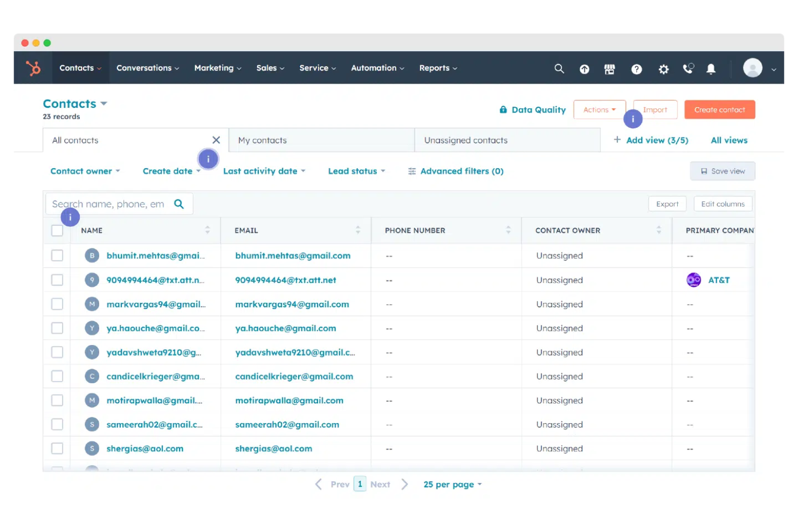
Task: Close the All contacts tab with X
Action: point(216,140)
